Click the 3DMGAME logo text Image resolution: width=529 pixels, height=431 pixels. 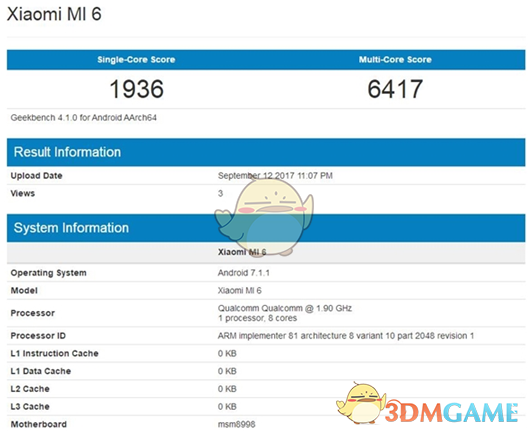coord(451,412)
